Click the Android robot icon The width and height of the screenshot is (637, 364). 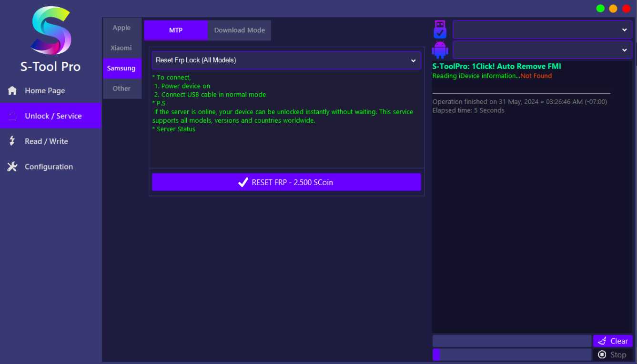(440, 49)
